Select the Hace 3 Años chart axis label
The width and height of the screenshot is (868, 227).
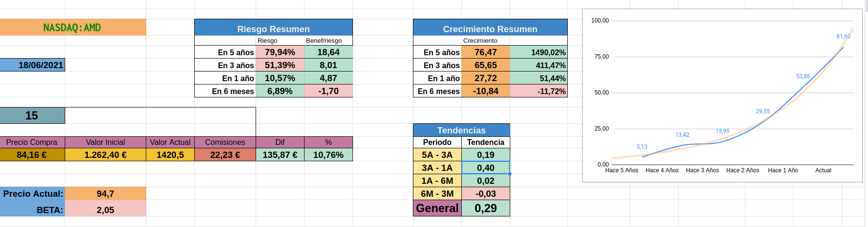coord(702,170)
